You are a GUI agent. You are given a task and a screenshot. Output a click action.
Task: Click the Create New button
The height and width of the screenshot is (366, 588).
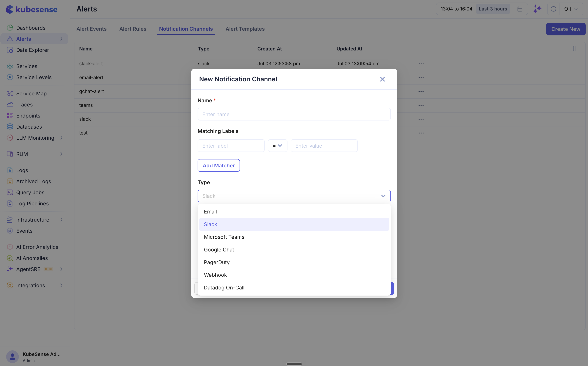point(566,29)
